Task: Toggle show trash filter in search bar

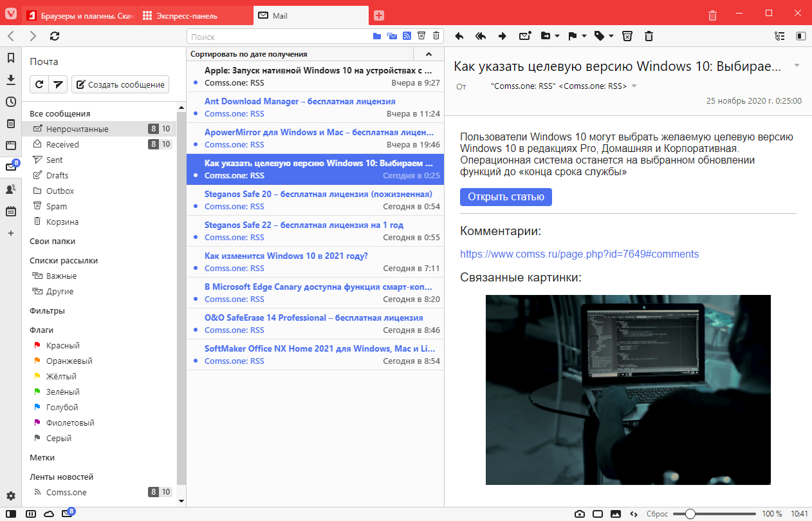Action: click(x=436, y=36)
